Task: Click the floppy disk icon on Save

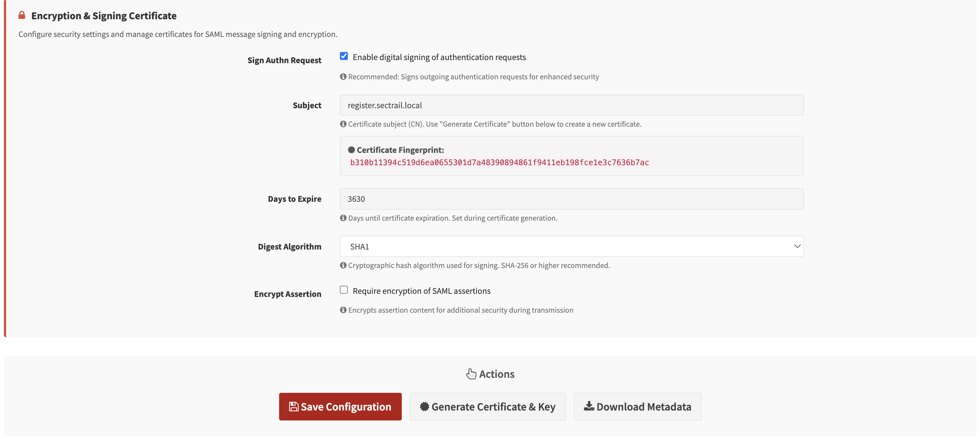Action: (x=294, y=407)
